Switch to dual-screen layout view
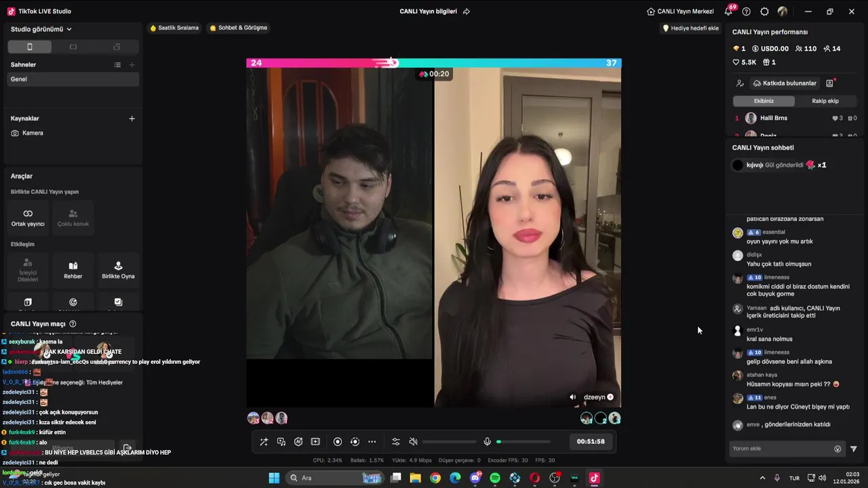 (117, 47)
